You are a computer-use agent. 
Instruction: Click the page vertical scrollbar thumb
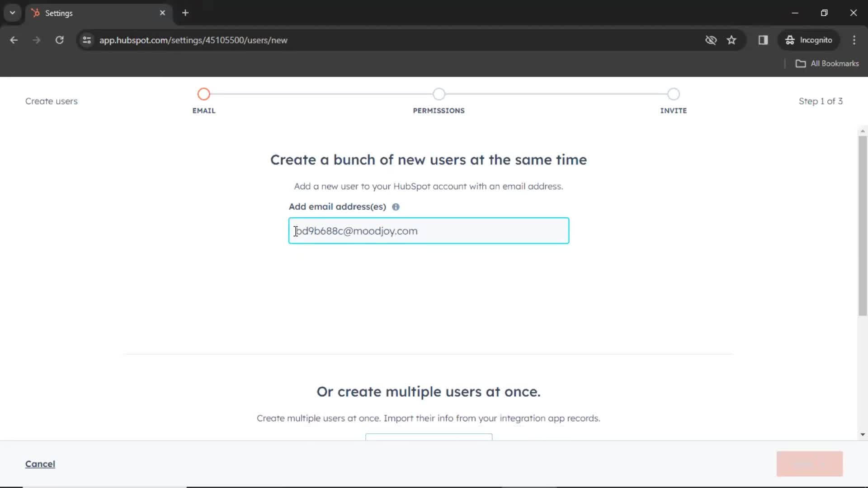click(x=863, y=226)
